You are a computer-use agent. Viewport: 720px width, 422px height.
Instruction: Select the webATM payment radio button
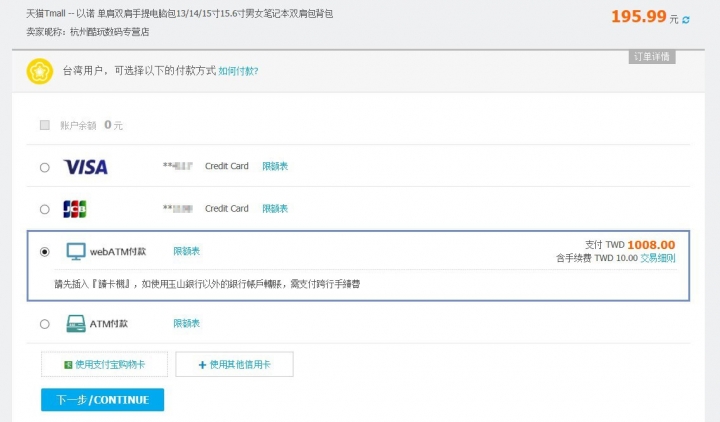tap(45, 252)
